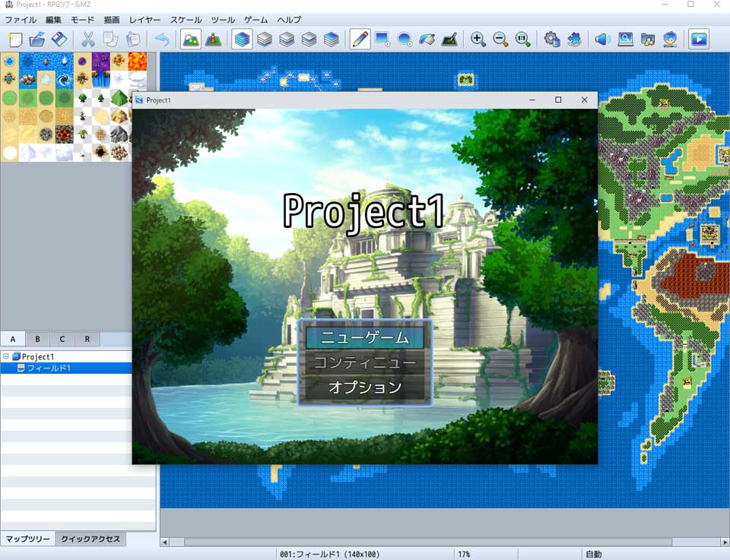Click the Zoom In magnifier icon
Viewport: 730px width, 560px height.
[x=478, y=39]
